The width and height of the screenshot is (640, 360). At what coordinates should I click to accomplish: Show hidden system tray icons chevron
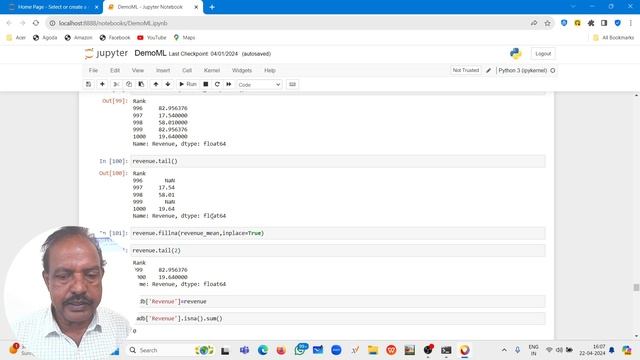(x=504, y=350)
